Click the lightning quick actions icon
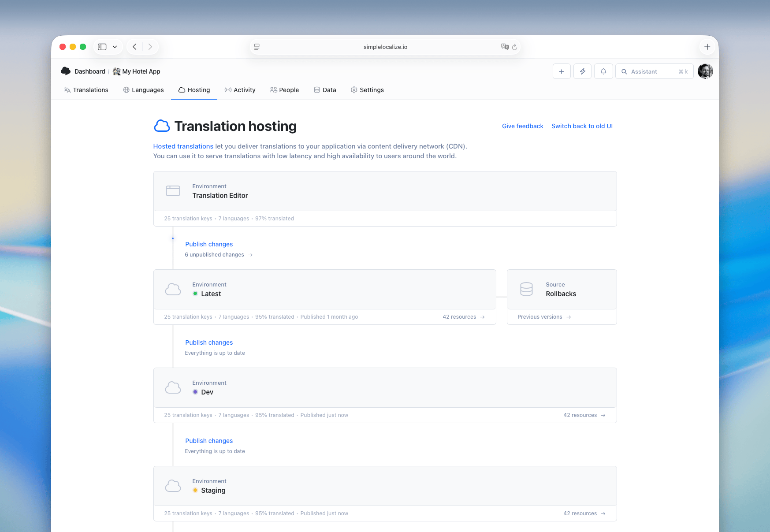The image size is (770, 532). pos(582,71)
